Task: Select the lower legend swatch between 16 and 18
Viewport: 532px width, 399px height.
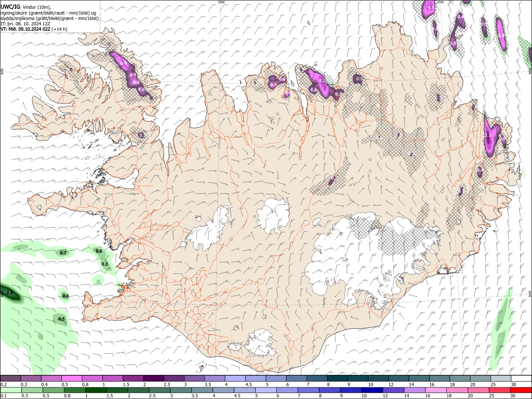Action: pyautogui.click(x=435, y=390)
